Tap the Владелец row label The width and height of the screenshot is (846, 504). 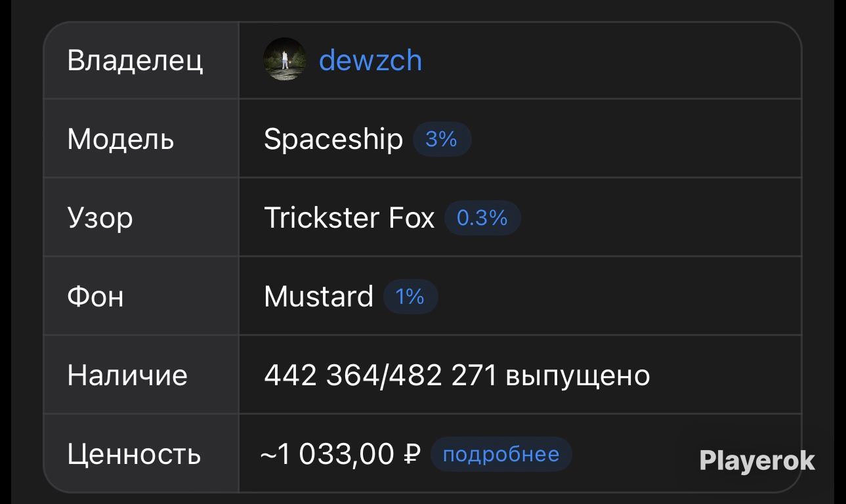[x=135, y=61]
